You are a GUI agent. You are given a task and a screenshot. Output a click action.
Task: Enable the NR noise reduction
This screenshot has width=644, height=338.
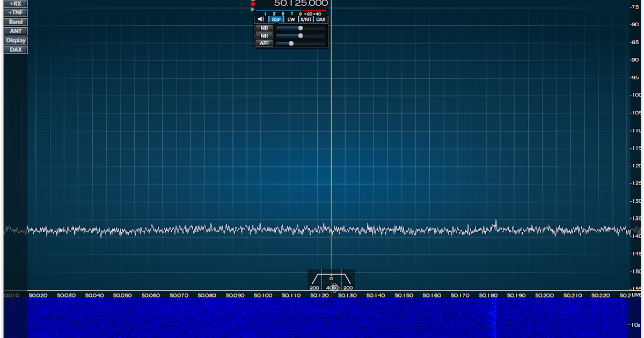[x=264, y=35]
